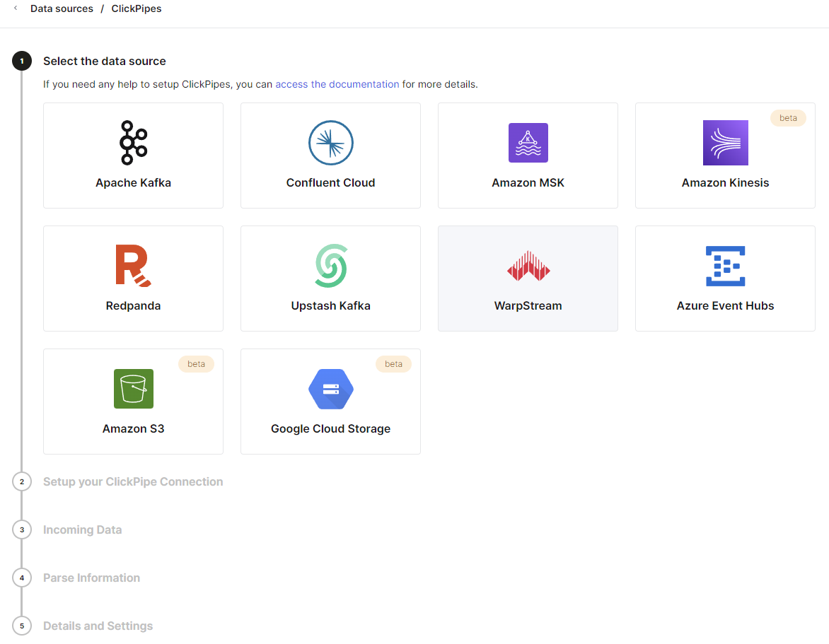Go back using the breadcrumb arrow
Viewport: 829px width, 644px height.
(16, 8)
